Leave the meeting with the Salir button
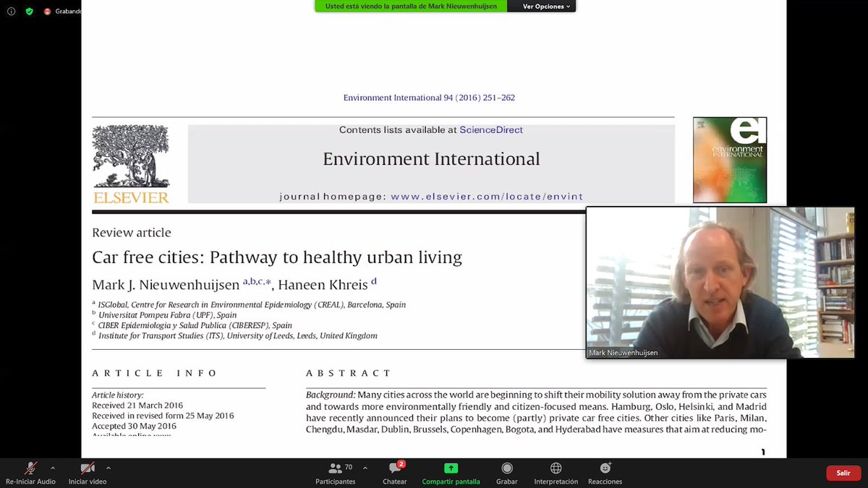 (x=843, y=473)
